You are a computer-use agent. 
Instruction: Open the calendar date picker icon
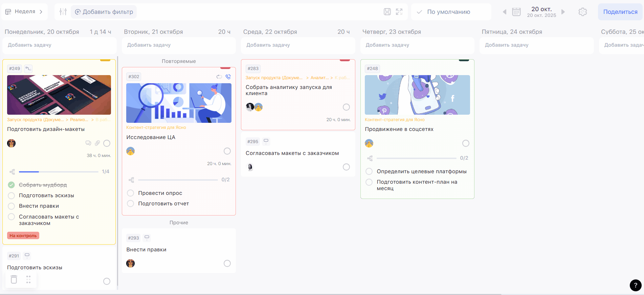516,12
